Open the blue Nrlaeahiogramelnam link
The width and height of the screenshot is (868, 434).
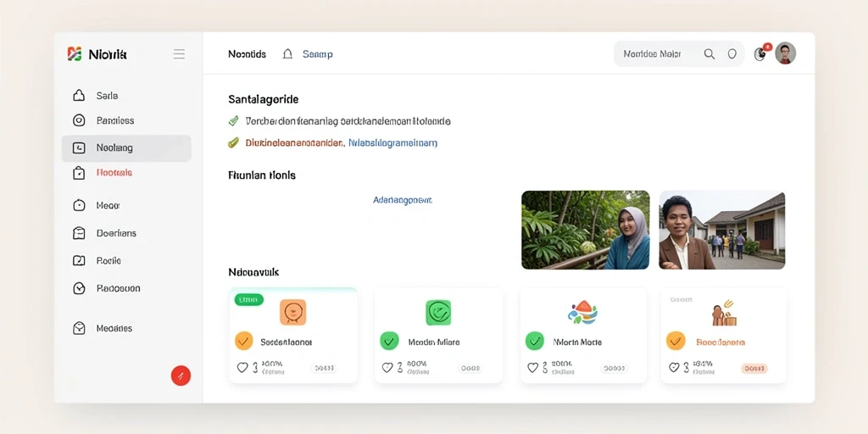393,142
